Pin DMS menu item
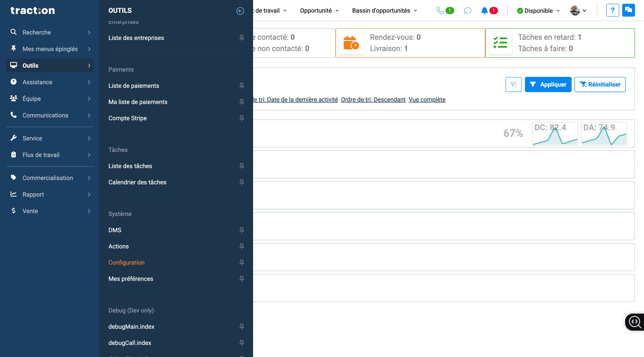 pyautogui.click(x=241, y=230)
